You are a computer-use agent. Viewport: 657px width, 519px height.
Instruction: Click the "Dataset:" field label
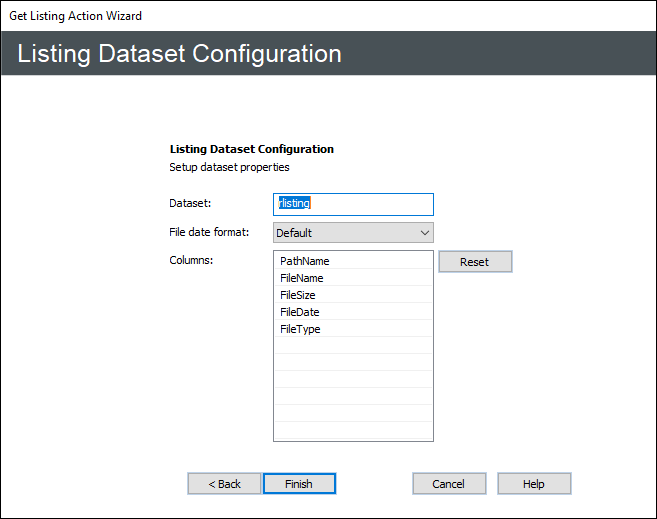coord(191,204)
